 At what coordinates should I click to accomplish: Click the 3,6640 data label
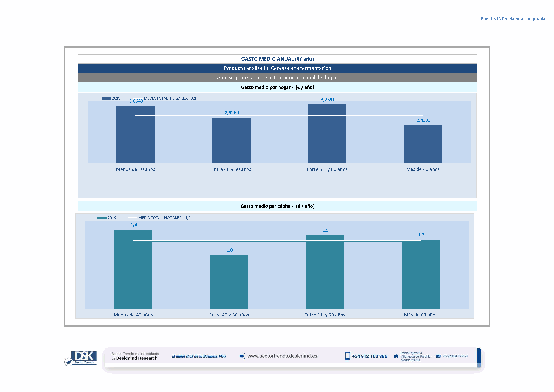click(136, 101)
